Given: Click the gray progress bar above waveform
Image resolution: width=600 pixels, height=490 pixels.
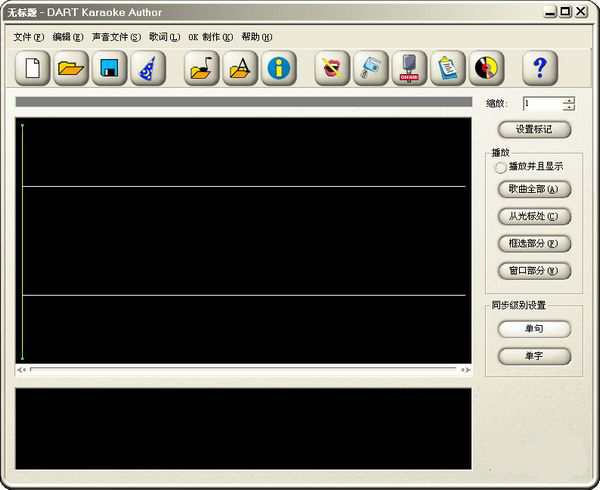Looking at the screenshot, I should click(x=243, y=102).
